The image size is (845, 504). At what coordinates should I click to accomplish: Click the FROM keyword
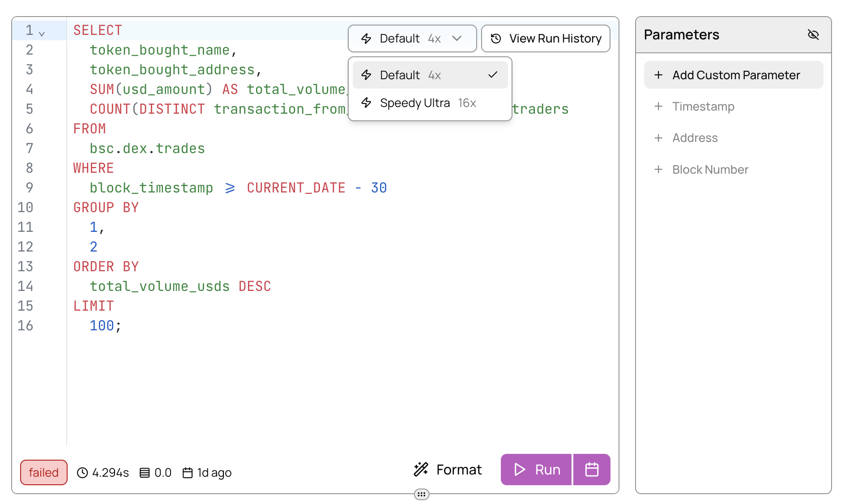90,129
